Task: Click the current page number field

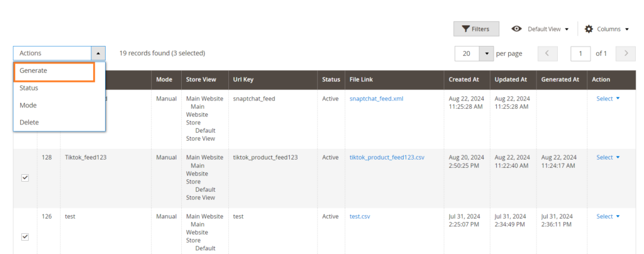Action: [580, 53]
